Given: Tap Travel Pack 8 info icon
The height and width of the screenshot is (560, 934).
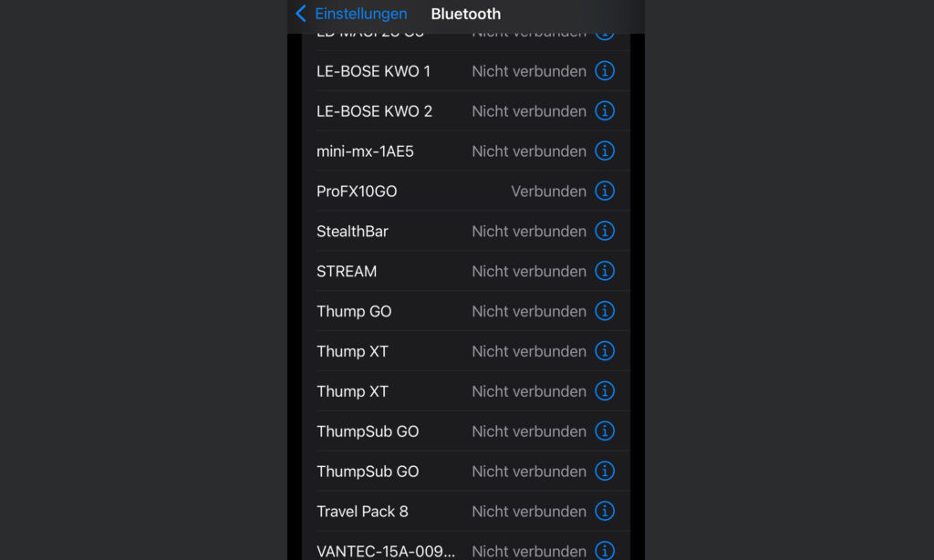Looking at the screenshot, I should click(605, 512).
